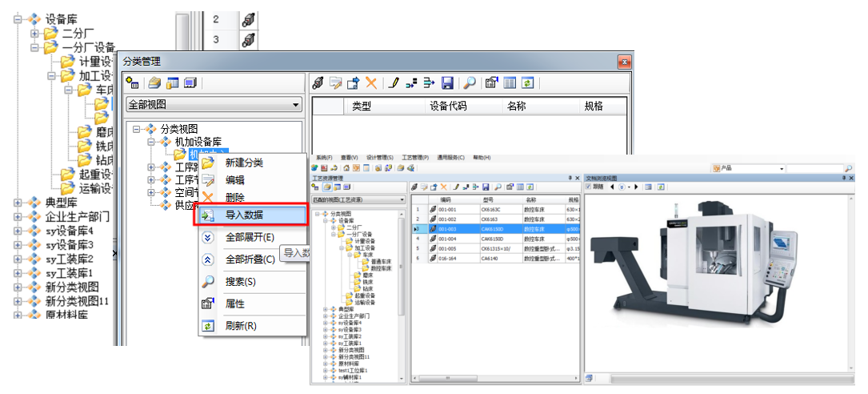
Task: Click the magnifier search icon in 分类管理 toolbar
Action: coord(470,82)
